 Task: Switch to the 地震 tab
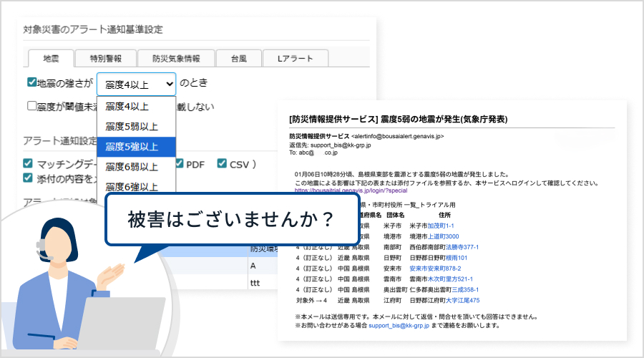point(51,59)
